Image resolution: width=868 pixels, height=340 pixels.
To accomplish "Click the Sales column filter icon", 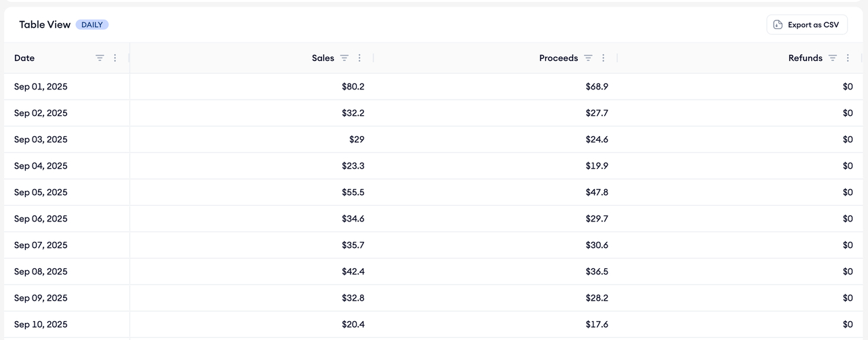I will 344,58.
